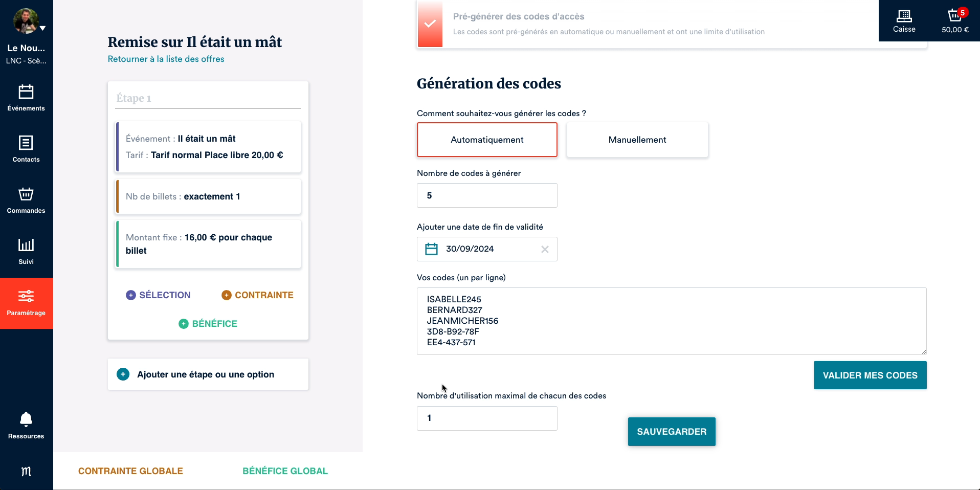
Task: Click the Nombre de codes à générer field
Action: [x=487, y=195]
